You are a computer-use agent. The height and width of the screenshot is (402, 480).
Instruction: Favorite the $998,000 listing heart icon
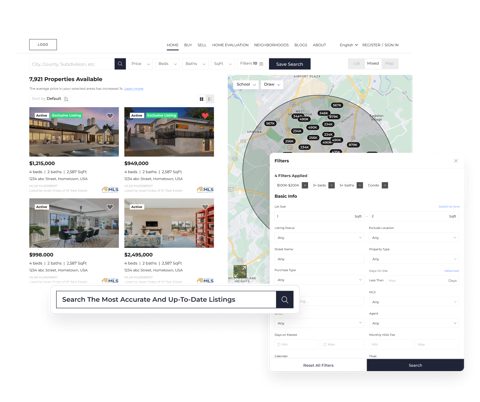tap(110, 207)
